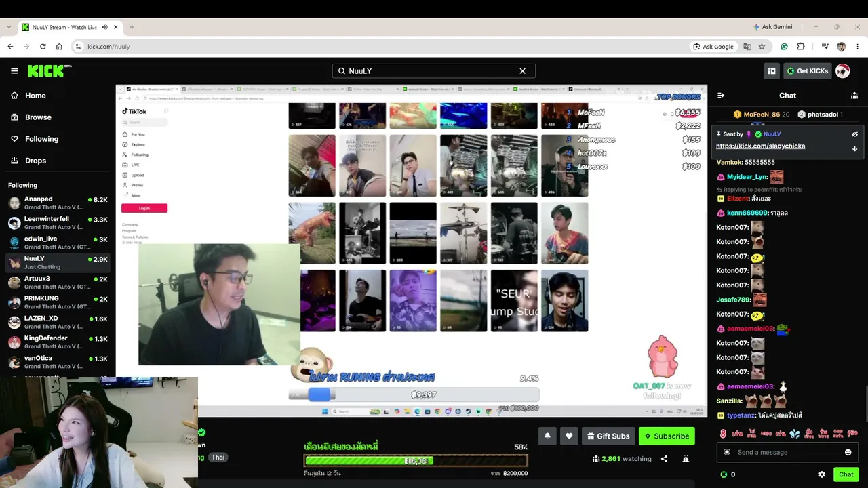868x488 pixels.
Task: Open the kick.com/sladychicka pinned link
Action: [x=760, y=146]
